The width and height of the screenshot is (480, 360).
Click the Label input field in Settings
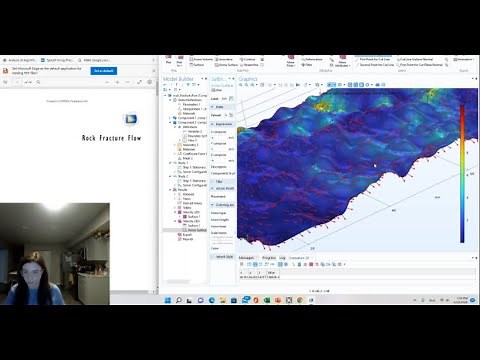pyautogui.click(x=224, y=99)
